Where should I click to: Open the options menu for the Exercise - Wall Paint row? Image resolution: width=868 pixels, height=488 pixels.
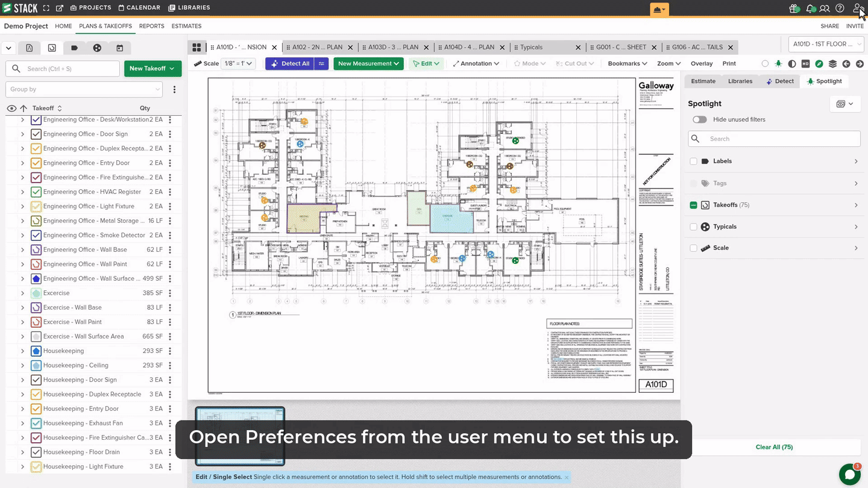point(170,322)
